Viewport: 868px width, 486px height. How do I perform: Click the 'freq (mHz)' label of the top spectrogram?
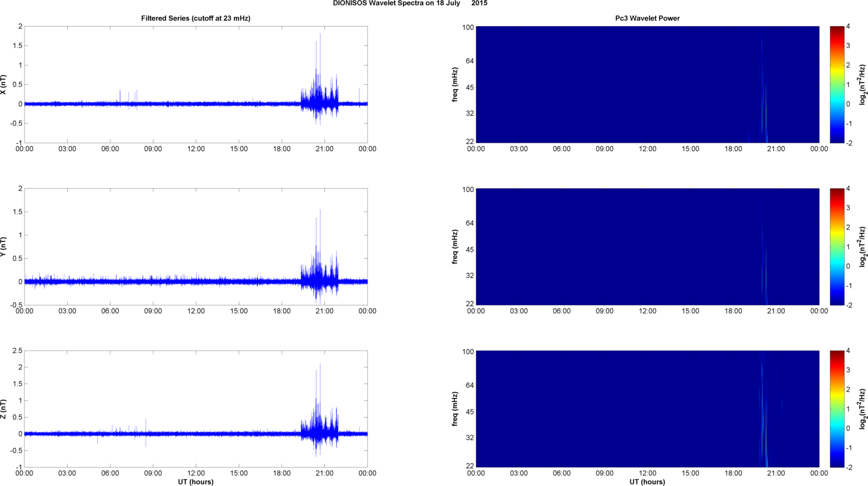coord(455,85)
